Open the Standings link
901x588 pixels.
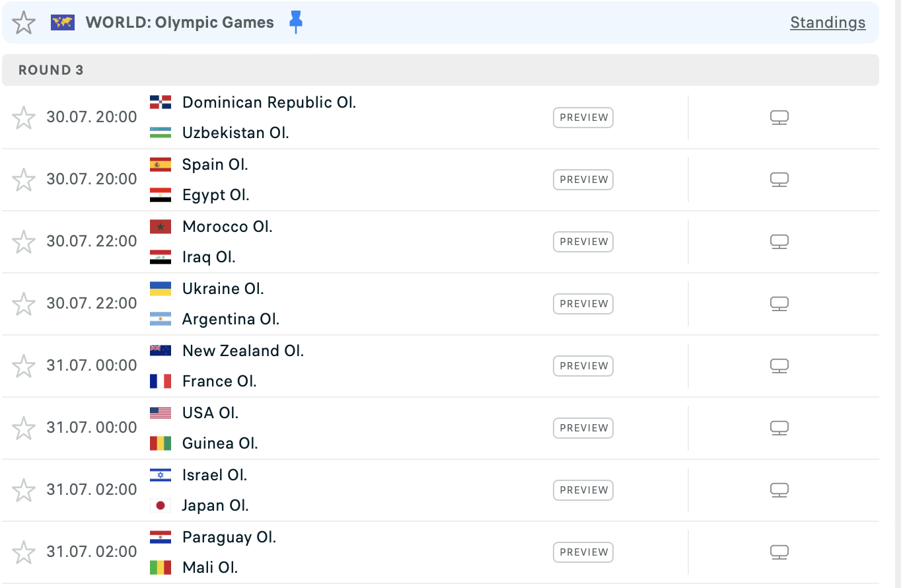(828, 22)
